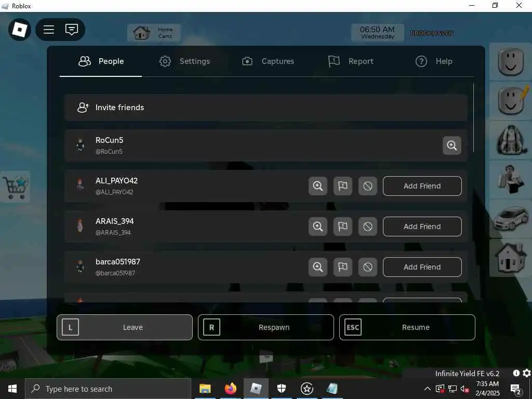
Task: Report player barca051987 flag icon
Action: (343, 267)
